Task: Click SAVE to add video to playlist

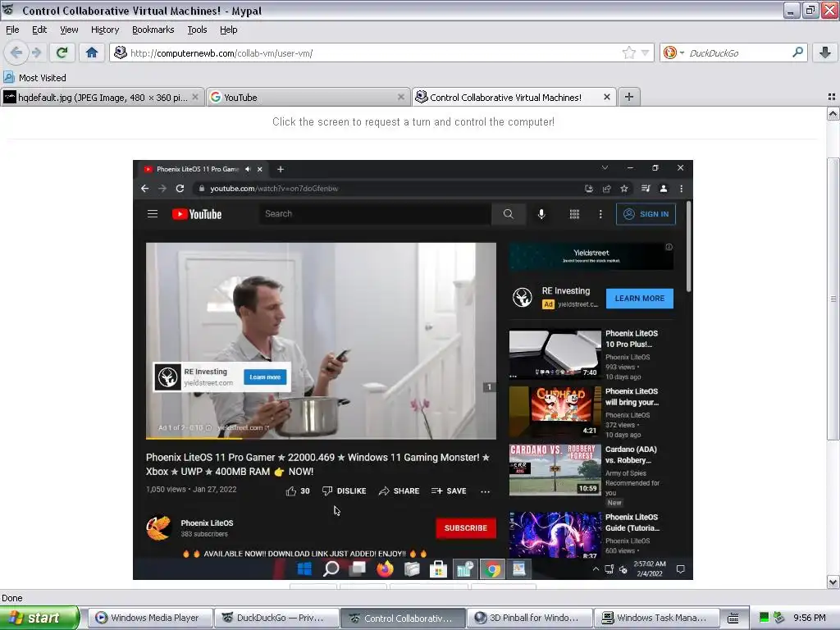Action: [x=449, y=491]
